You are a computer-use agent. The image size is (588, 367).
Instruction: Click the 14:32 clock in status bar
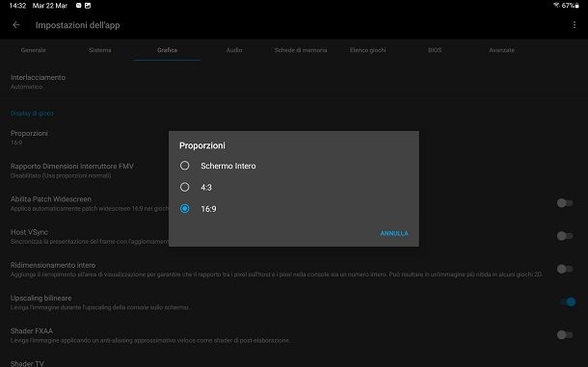pos(17,6)
